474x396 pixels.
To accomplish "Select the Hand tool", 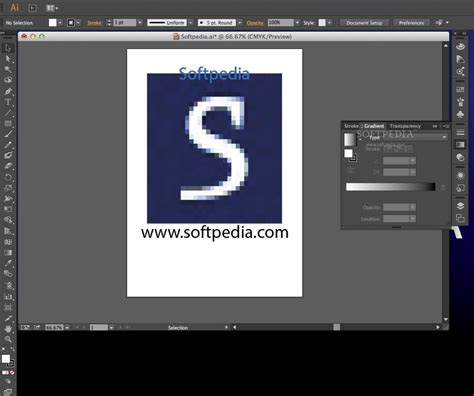I will [8, 329].
